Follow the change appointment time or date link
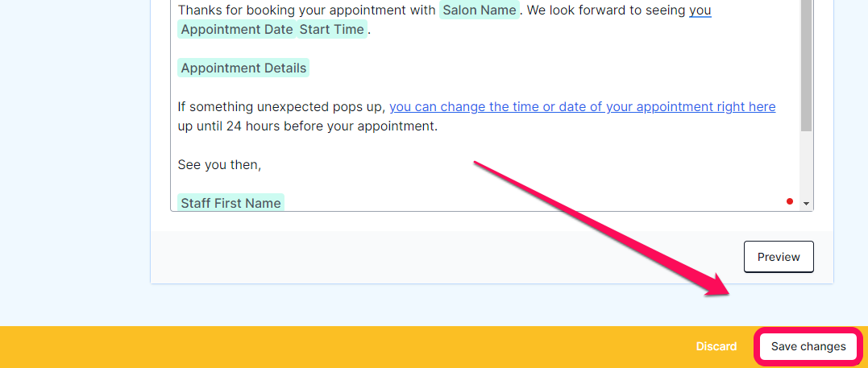This screenshot has width=868, height=368. pyautogui.click(x=583, y=107)
